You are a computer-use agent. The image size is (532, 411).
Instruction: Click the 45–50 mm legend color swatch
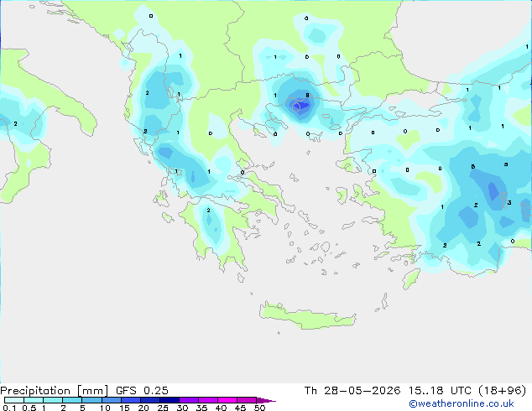(247, 400)
